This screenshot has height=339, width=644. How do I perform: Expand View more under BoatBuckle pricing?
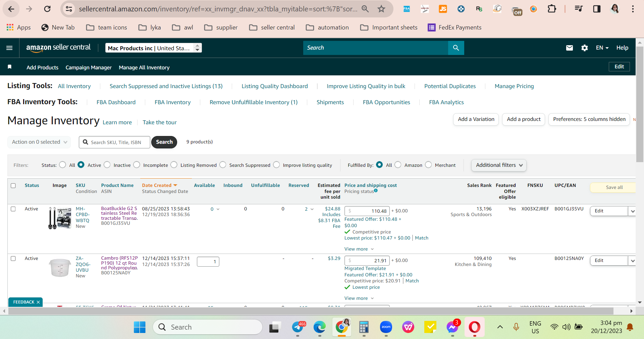(359, 249)
